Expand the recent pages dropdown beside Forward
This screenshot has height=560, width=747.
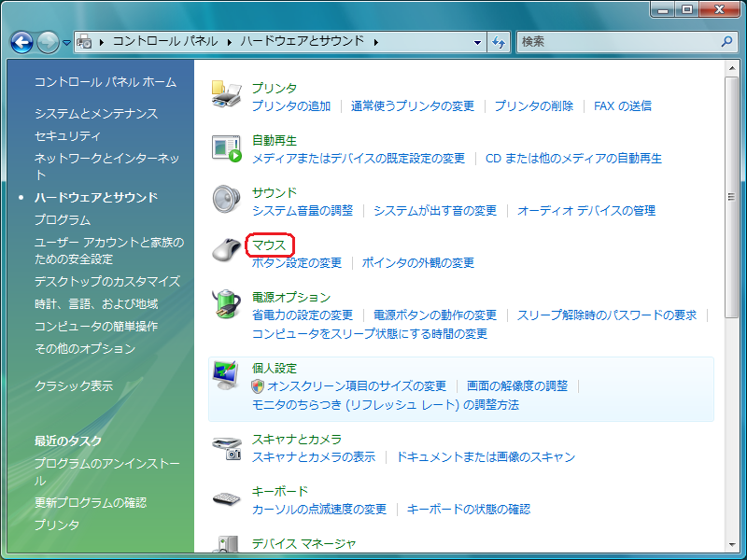(x=66, y=43)
